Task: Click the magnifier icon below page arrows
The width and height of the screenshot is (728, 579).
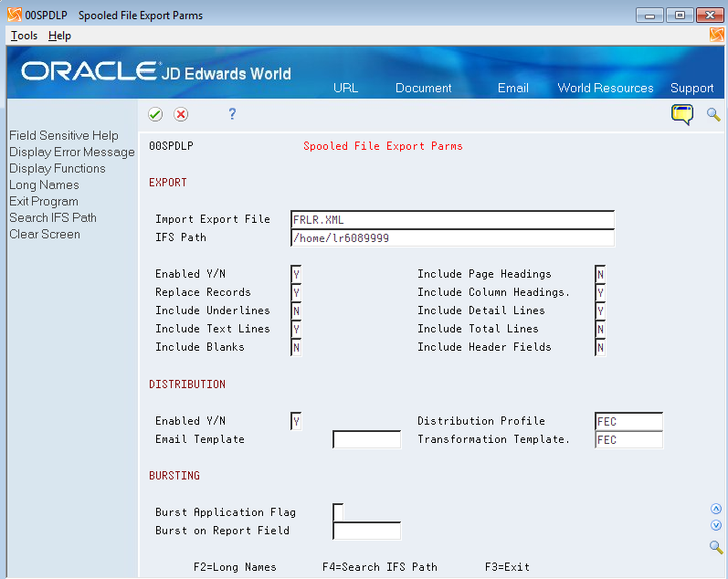Action: [x=716, y=547]
